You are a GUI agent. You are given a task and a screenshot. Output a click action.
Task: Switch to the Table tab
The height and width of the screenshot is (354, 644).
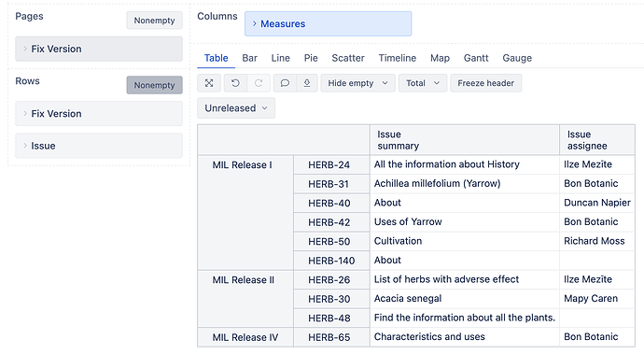[216, 58]
